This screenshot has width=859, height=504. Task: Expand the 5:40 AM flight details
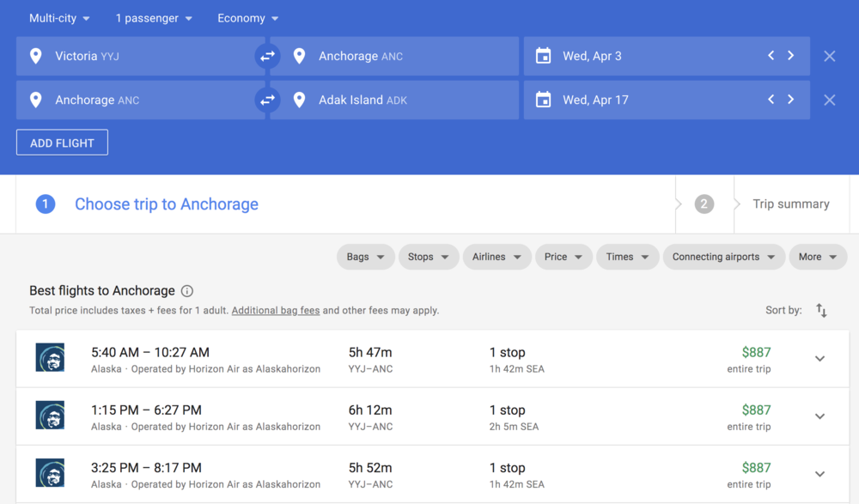[819, 359]
